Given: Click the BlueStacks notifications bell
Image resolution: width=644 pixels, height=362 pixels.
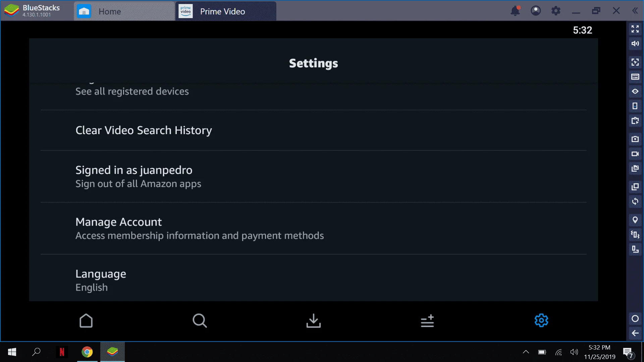Looking at the screenshot, I should 515,11.
